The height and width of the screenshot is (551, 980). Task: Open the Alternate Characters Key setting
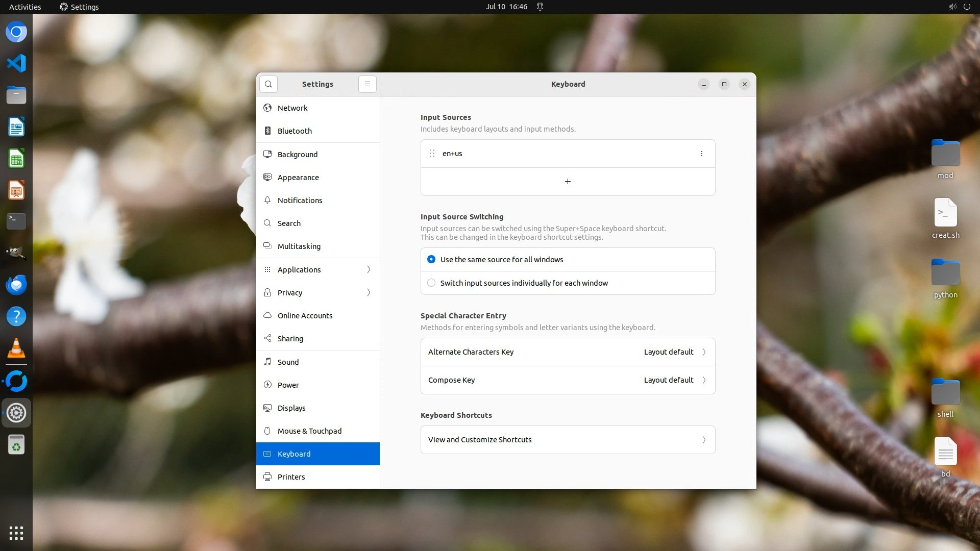coord(568,352)
